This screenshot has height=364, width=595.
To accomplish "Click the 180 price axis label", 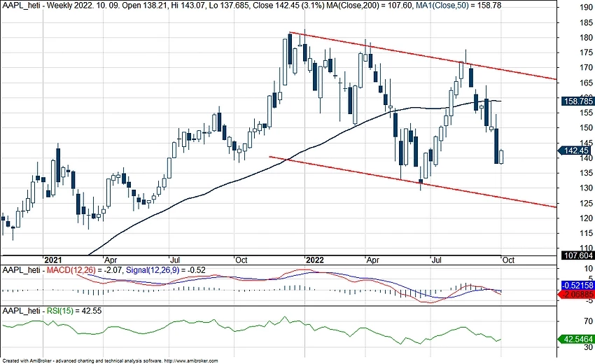I will [x=587, y=38].
